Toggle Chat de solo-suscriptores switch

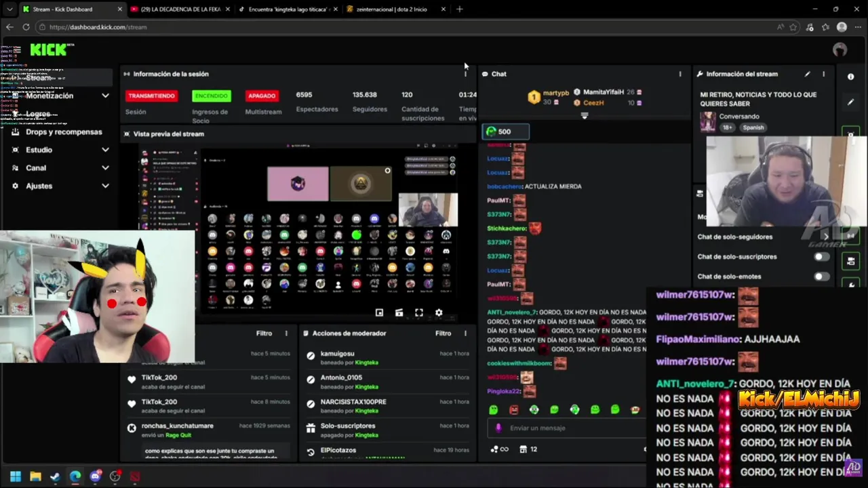pos(821,257)
